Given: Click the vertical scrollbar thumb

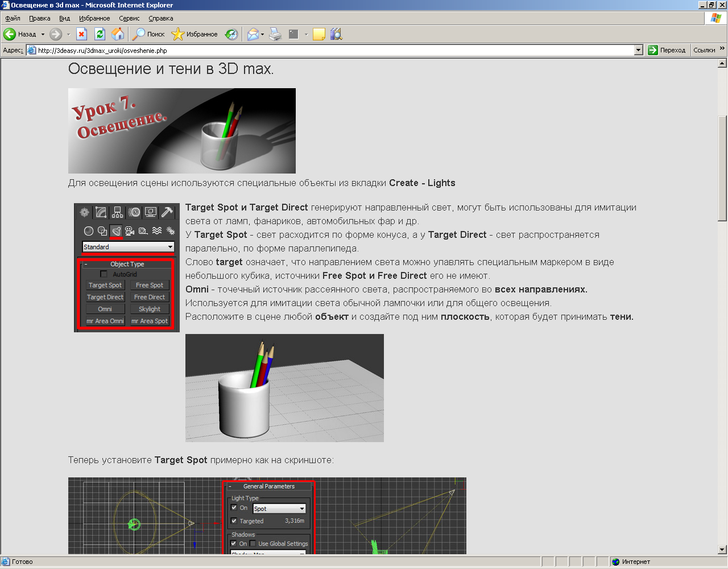Looking at the screenshot, I should 722,168.
